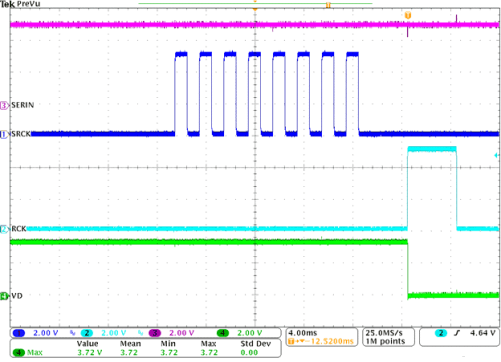501x362 pixels.
Task: Click the Std Dev column header
Action: [256, 344]
